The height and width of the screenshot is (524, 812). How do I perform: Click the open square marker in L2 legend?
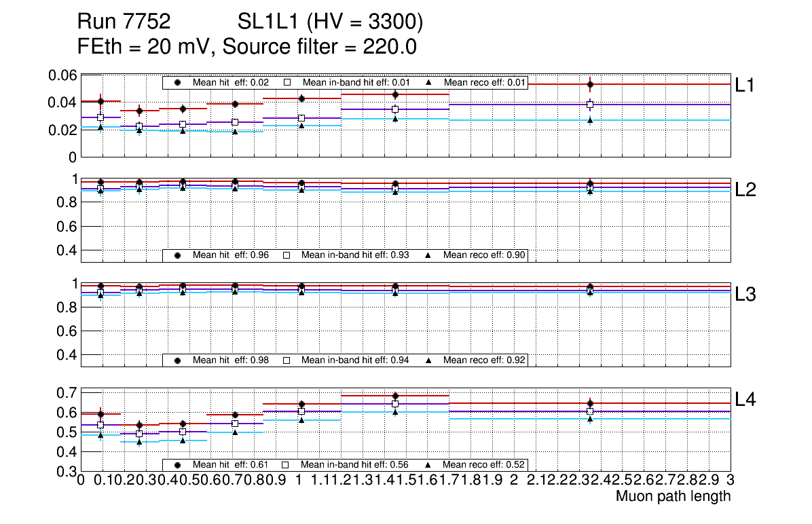coord(287,255)
